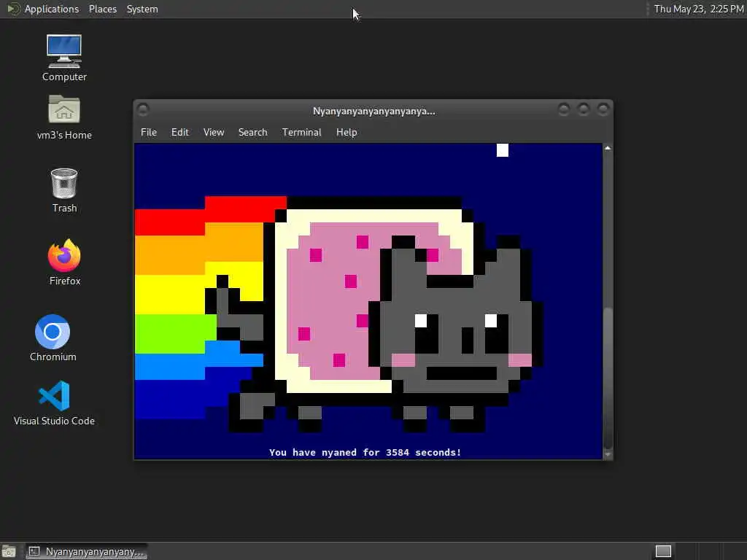Open the View menu in terminal
Image resolution: width=747 pixels, height=560 pixels.
214,133
